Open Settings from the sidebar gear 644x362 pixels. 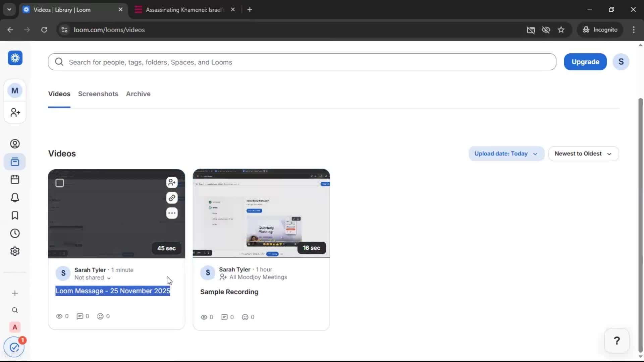pos(15,251)
